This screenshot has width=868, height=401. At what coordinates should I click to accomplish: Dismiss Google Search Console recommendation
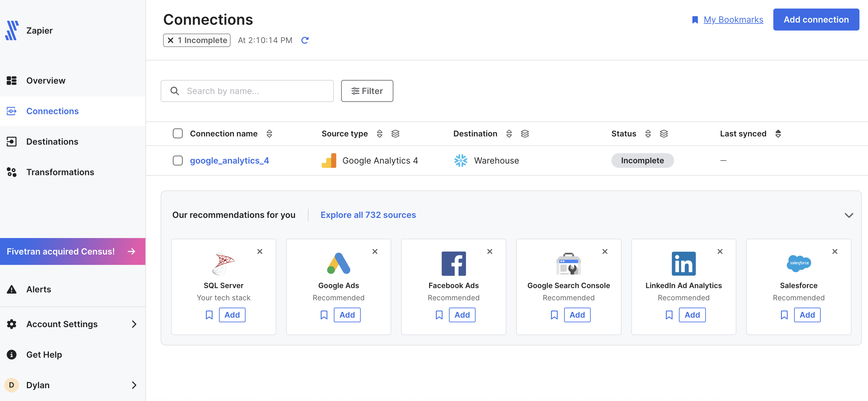tap(605, 251)
